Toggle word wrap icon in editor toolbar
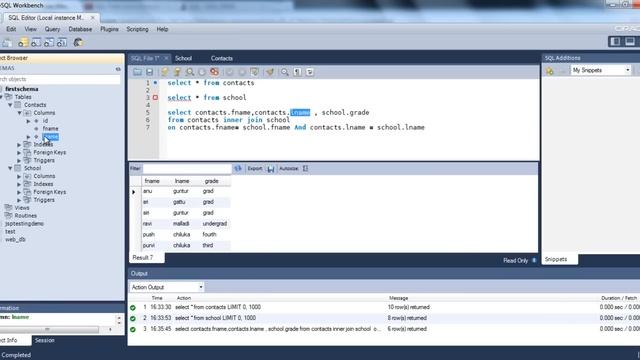Viewport: 640px width, 360px height. tap(310, 72)
